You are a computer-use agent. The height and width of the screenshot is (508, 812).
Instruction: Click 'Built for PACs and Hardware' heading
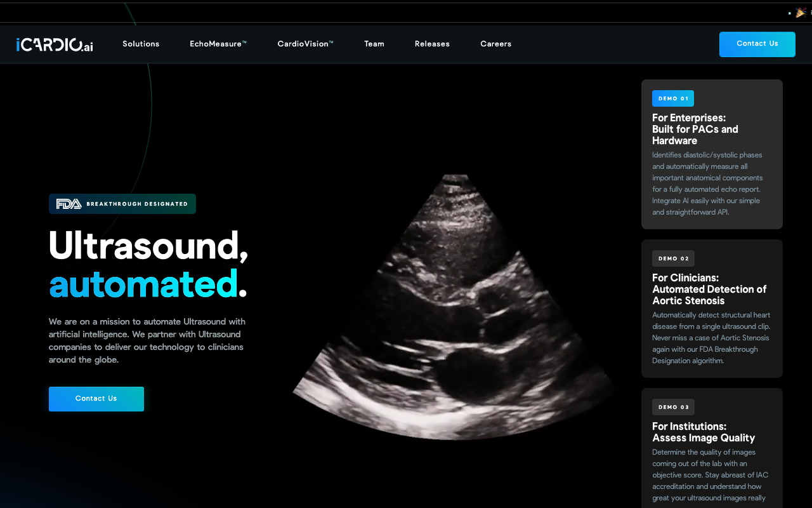[x=695, y=135]
